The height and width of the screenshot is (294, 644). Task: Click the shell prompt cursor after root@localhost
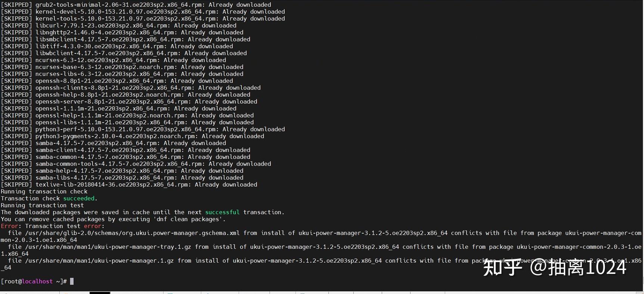point(72,281)
